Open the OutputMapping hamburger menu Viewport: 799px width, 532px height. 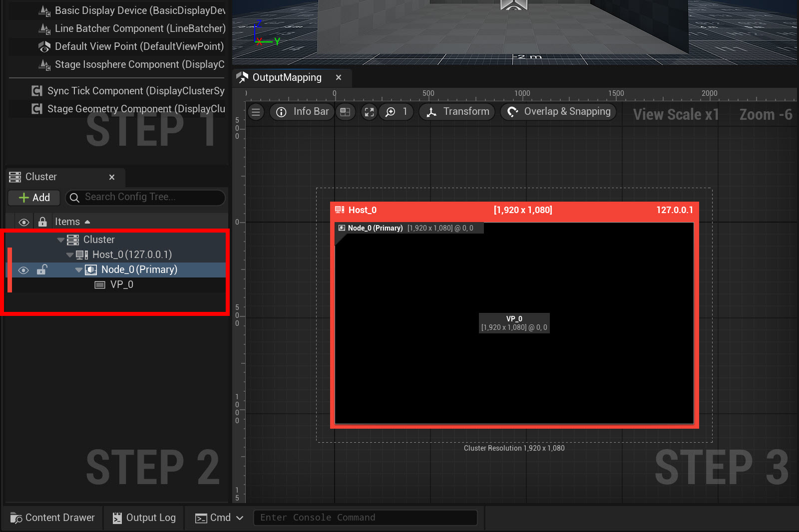click(x=256, y=112)
